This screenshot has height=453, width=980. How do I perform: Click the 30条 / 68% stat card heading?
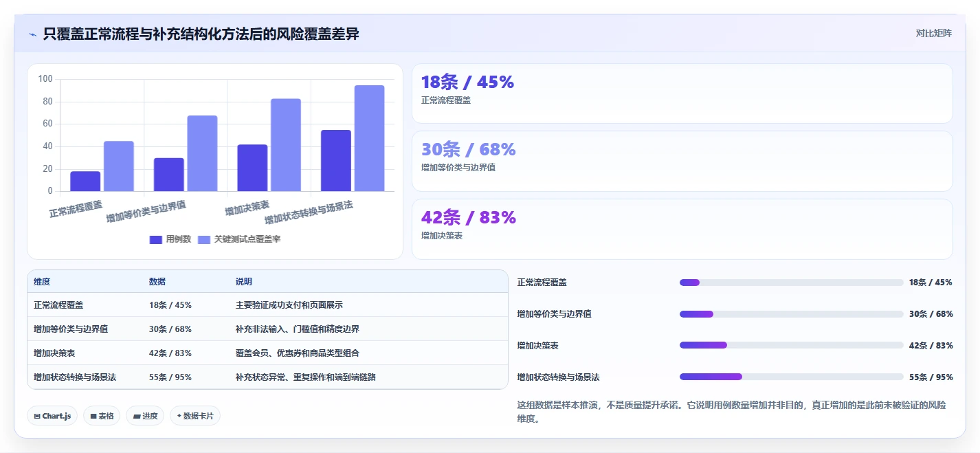(x=468, y=149)
